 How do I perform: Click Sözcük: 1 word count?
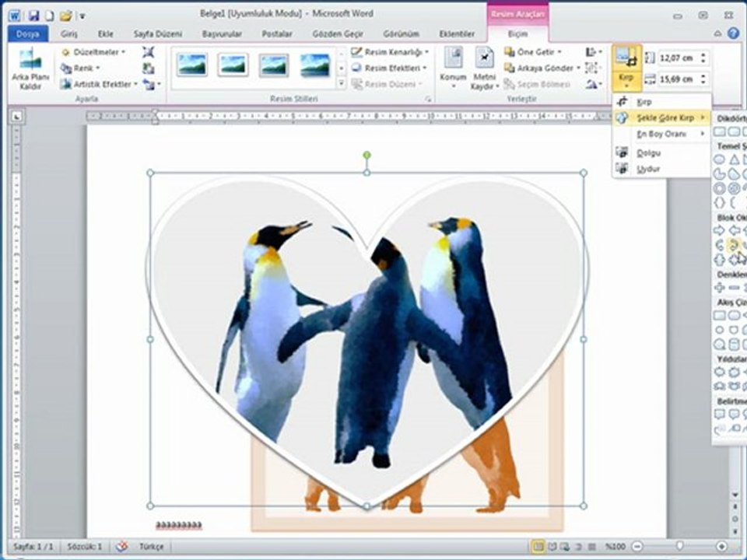point(84,546)
